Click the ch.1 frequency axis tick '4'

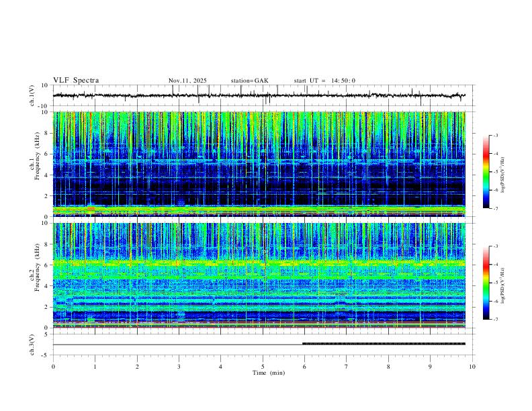click(x=46, y=175)
